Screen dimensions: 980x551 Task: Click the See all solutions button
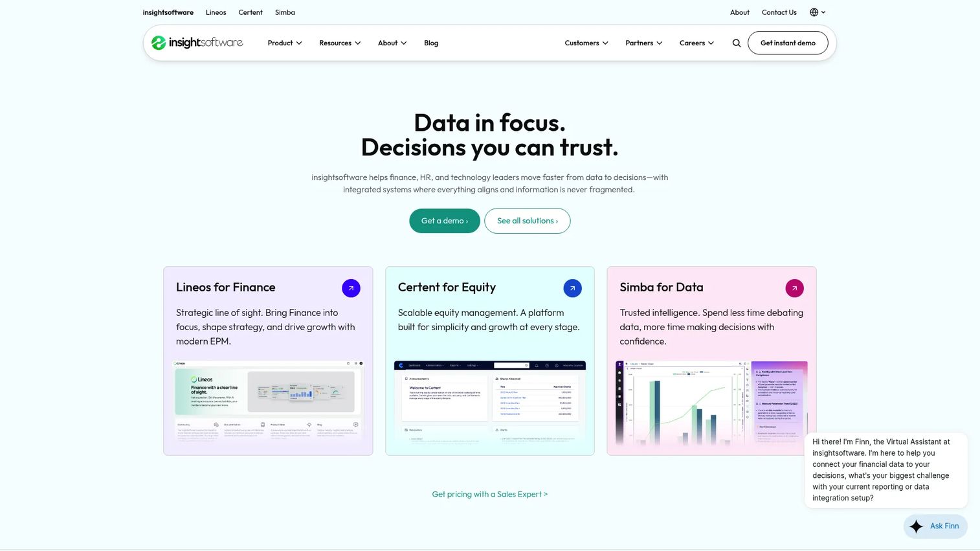pyautogui.click(x=528, y=221)
